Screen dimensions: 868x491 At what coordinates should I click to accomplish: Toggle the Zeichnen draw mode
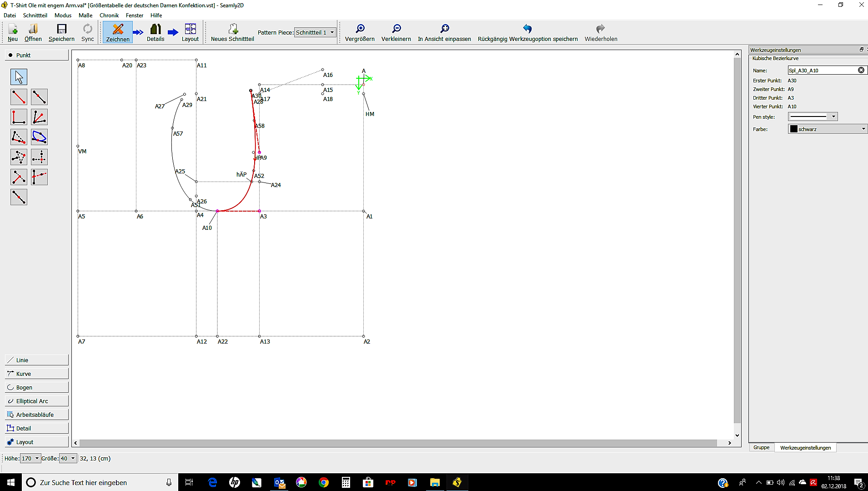click(x=118, y=33)
